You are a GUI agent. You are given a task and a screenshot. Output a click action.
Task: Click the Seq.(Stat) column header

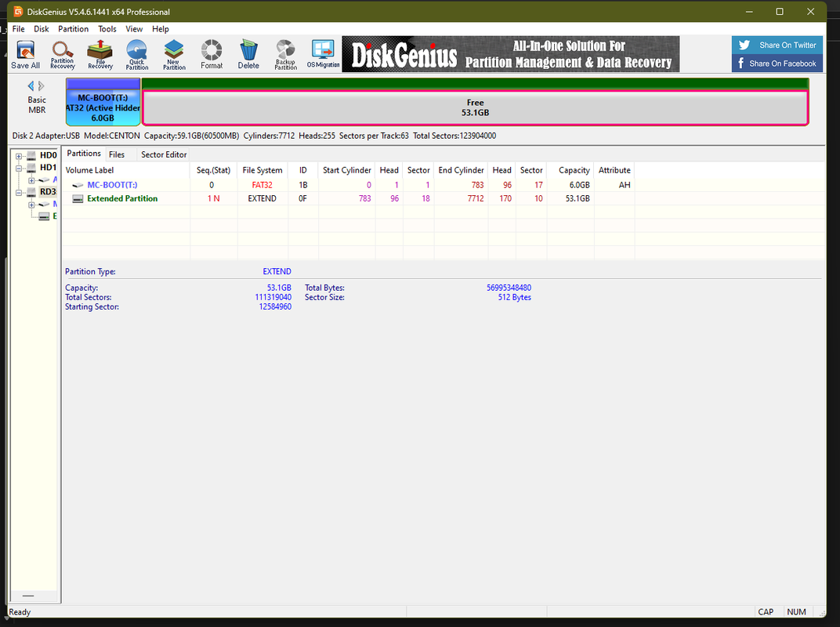214,170
